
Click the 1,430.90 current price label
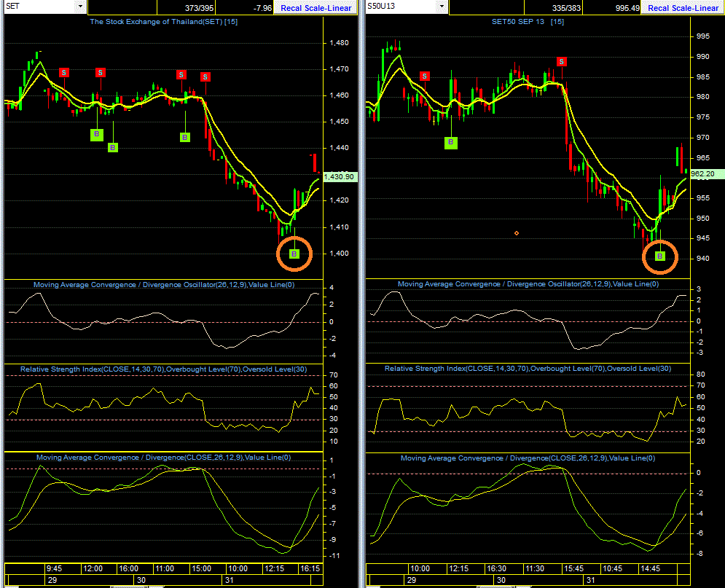click(x=340, y=176)
